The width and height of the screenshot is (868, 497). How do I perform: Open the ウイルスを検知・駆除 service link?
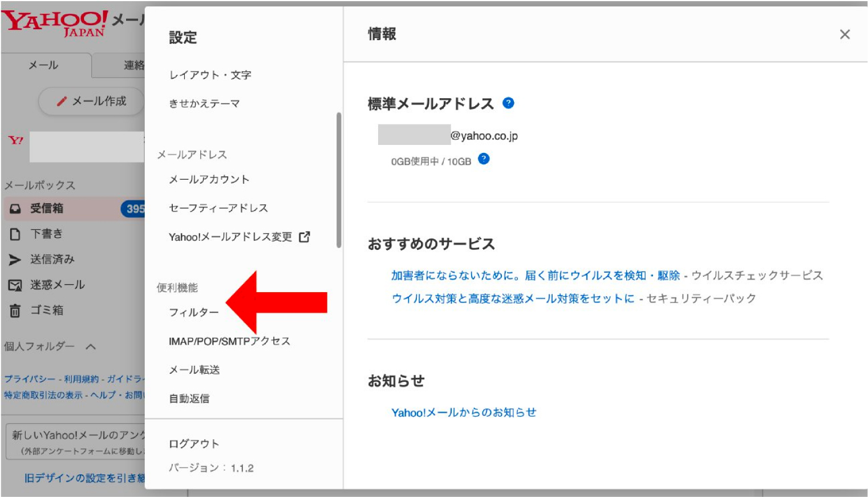pos(536,276)
